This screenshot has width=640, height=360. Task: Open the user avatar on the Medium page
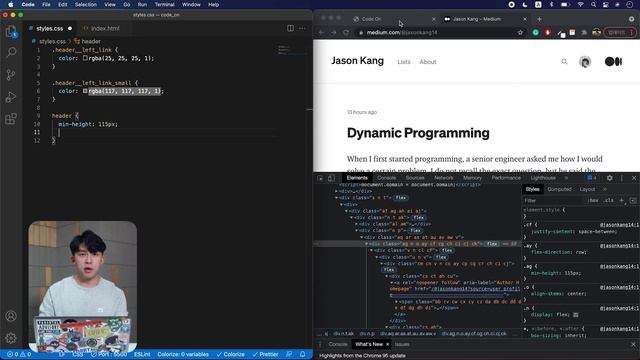(x=585, y=62)
